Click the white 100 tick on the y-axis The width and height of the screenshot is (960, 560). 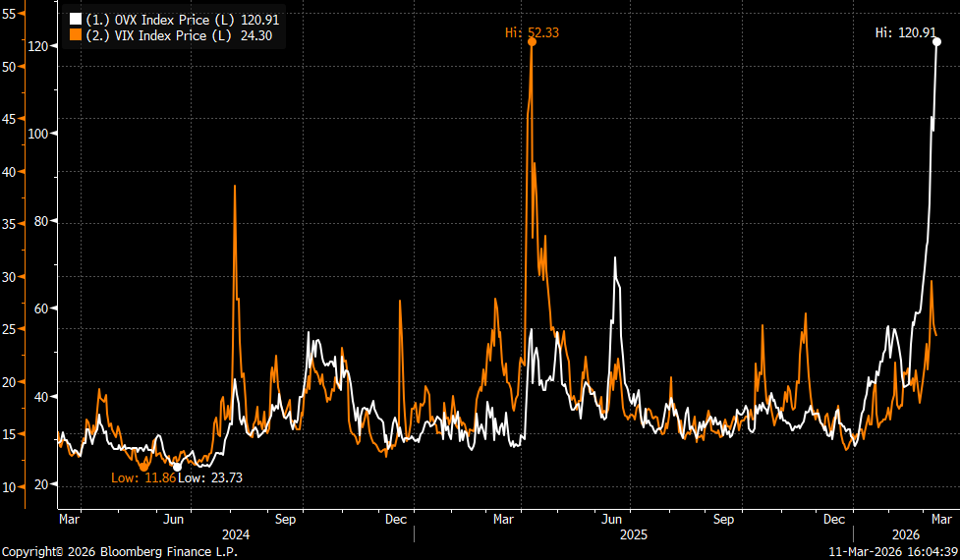pos(38,134)
